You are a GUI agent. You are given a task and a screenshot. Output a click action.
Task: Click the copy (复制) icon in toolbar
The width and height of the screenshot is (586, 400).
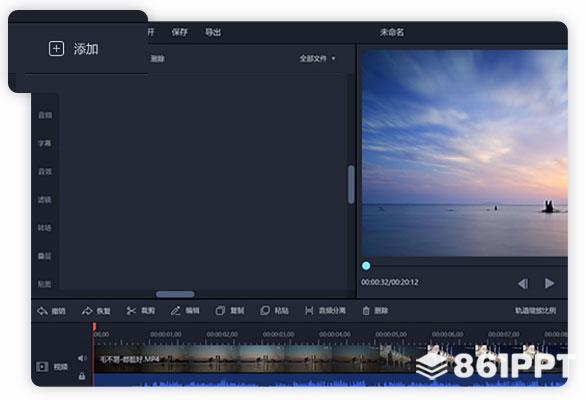tap(220, 311)
